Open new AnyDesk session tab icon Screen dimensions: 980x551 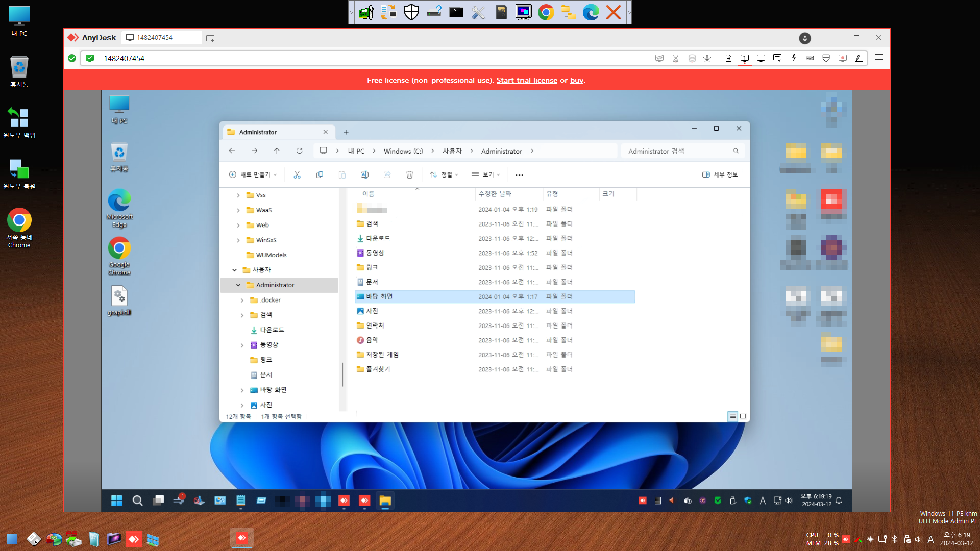210,38
